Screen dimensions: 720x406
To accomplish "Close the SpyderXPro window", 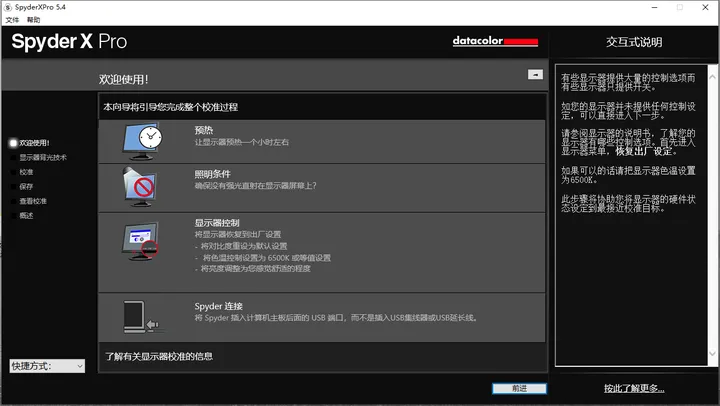I will coord(705,7).
